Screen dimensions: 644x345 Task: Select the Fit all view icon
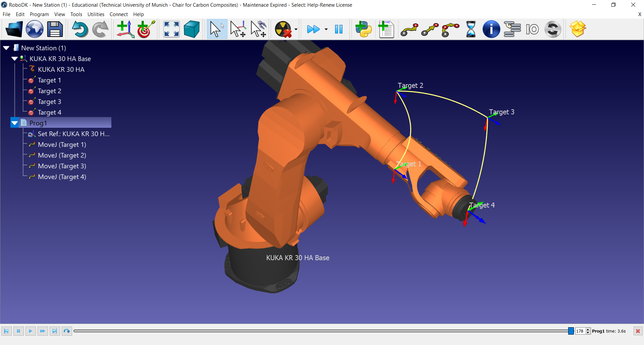coord(171,29)
